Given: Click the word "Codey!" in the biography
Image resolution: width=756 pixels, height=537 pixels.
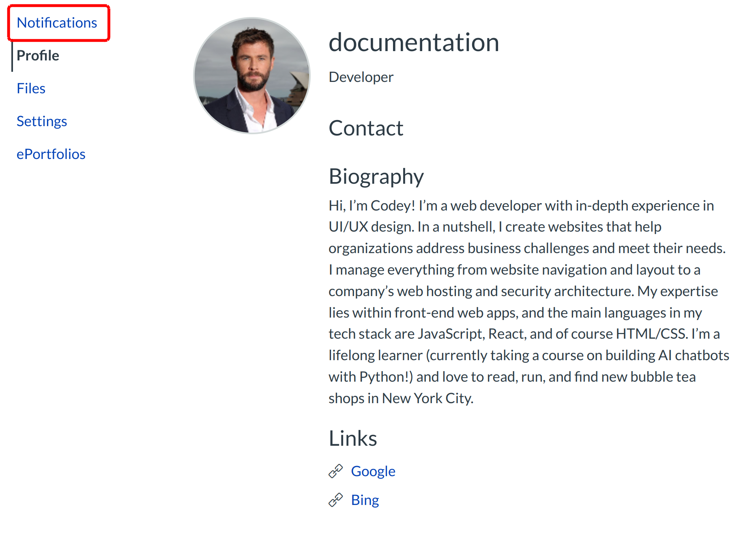Looking at the screenshot, I should [393, 206].
